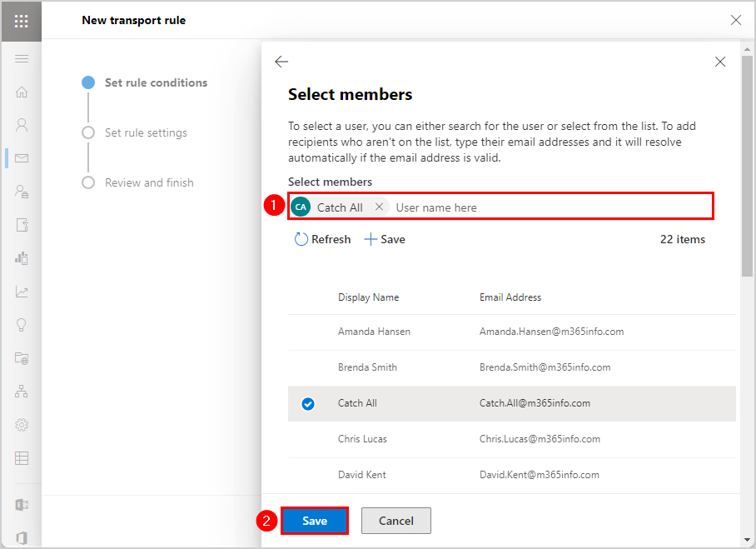This screenshot has height=549, width=756.
Task: Click the User name here search field
Action: click(x=550, y=207)
